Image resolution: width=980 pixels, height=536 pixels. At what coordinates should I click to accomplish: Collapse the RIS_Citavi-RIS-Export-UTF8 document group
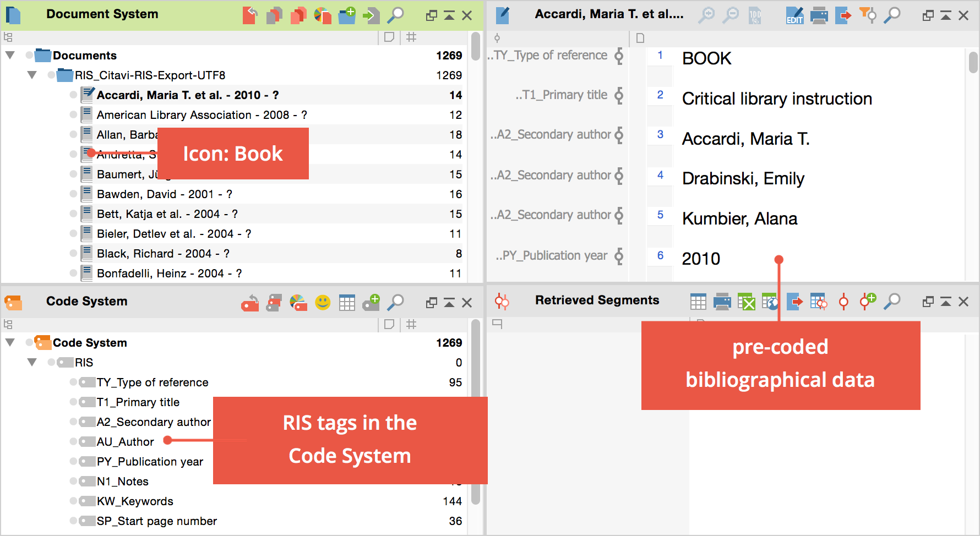coord(32,75)
